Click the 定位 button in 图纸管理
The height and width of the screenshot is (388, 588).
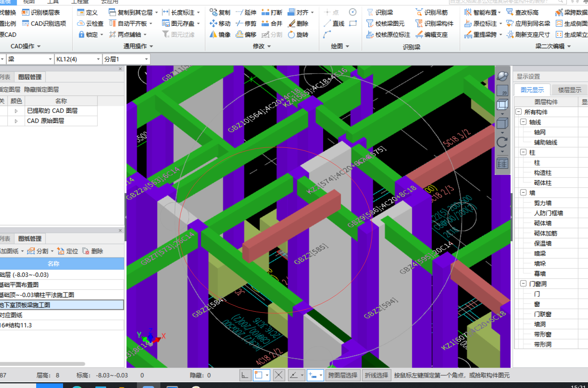(68, 251)
